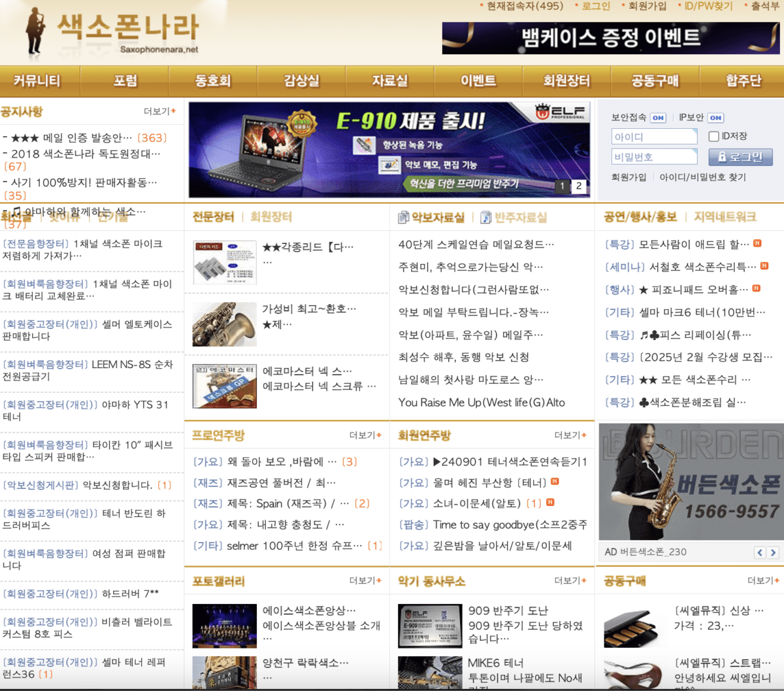Image resolution: width=784 pixels, height=691 pixels.
Task: Switch to 악보자료실 tab
Action: click(438, 218)
